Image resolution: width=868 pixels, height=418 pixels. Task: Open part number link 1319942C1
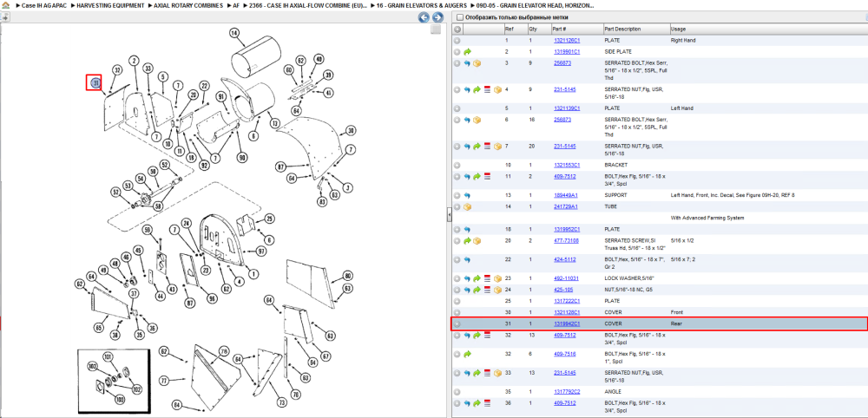[566, 323]
